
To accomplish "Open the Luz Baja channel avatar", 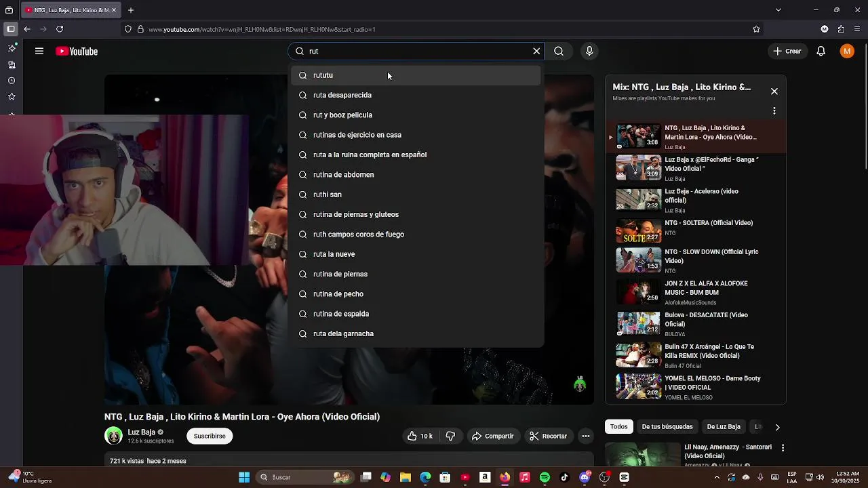I will click(113, 436).
